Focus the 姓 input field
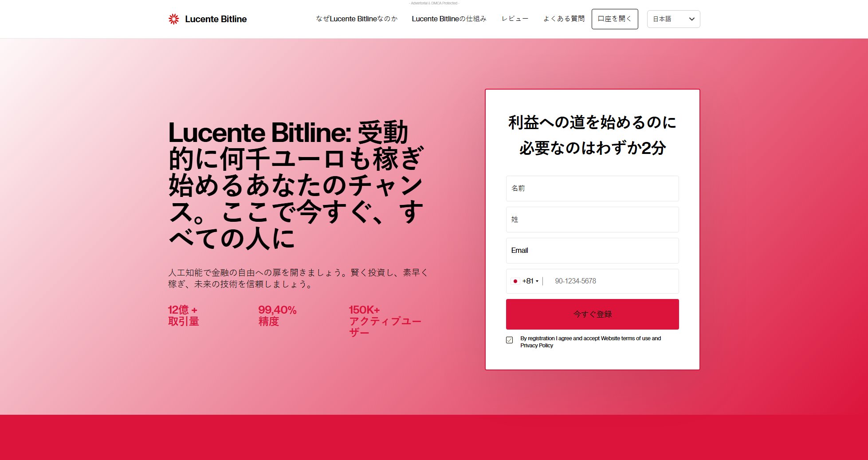The width and height of the screenshot is (868, 460). (592, 220)
